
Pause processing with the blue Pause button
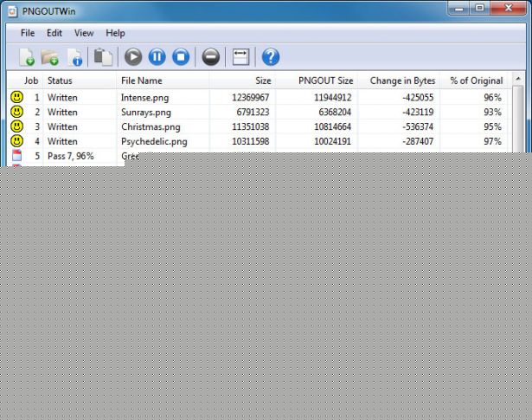click(x=157, y=56)
